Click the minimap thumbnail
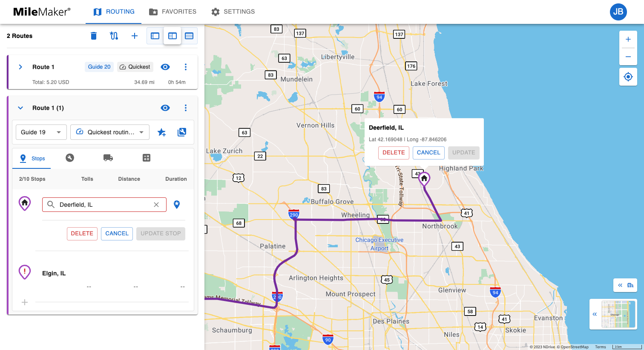 (x=618, y=314)
